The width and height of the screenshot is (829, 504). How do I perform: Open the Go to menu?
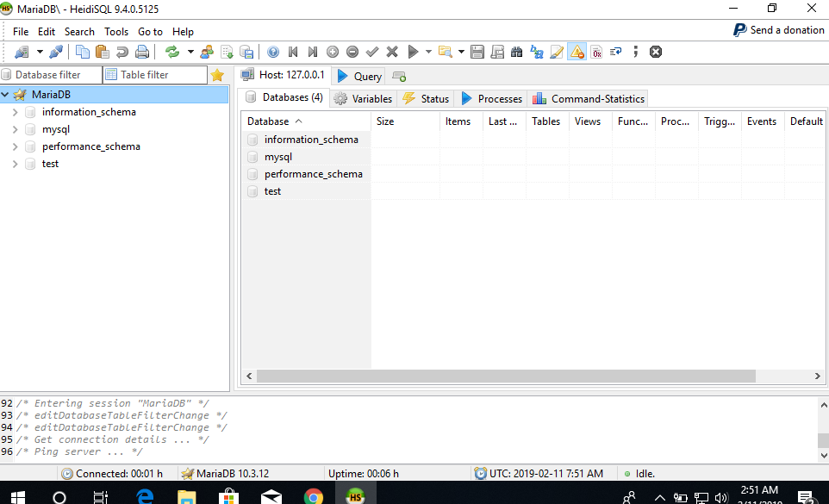tap(150, 32)
